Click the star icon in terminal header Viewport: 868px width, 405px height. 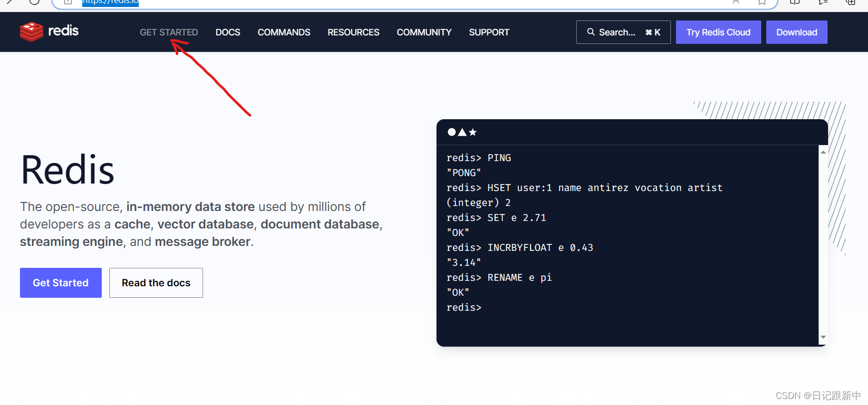point(472,132)
